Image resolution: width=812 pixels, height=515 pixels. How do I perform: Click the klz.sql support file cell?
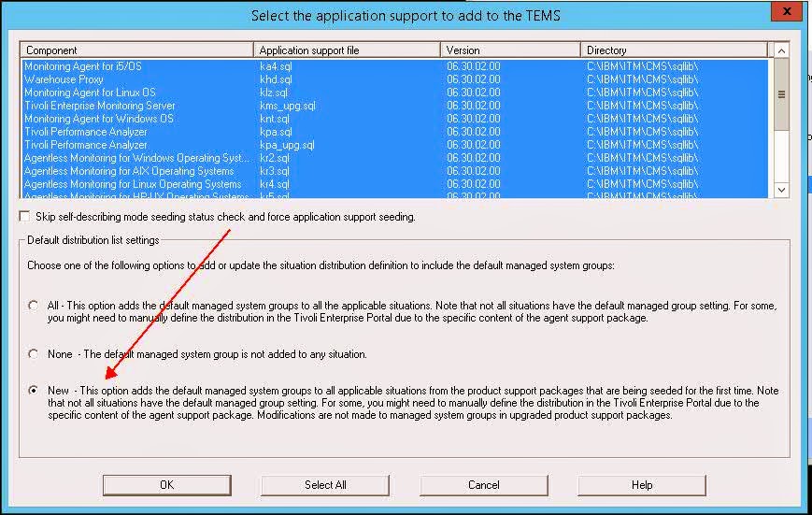(x=274, y=93)
